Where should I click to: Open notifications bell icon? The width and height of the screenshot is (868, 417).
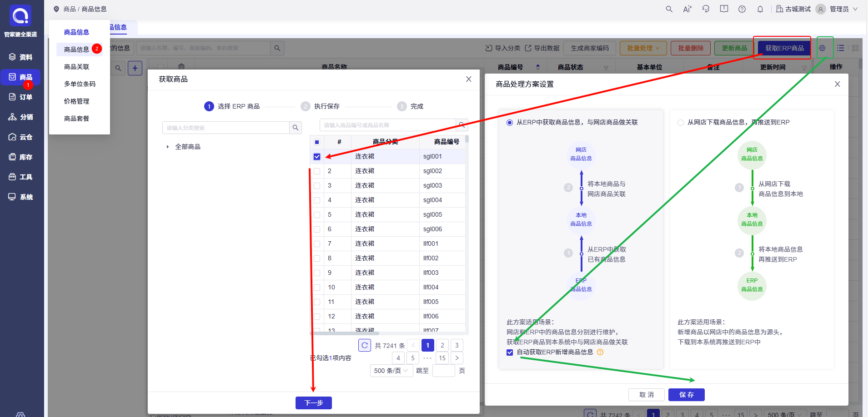(x=760, y=9)
